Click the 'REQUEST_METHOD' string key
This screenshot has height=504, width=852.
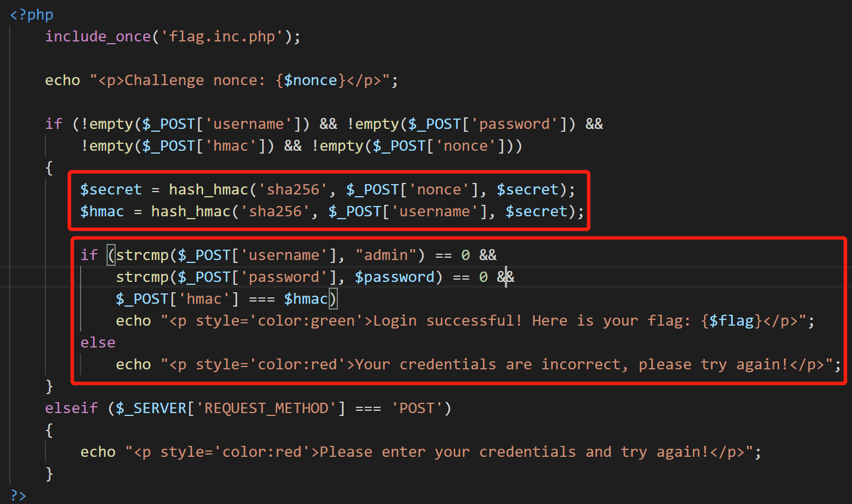tap(266, 408)
